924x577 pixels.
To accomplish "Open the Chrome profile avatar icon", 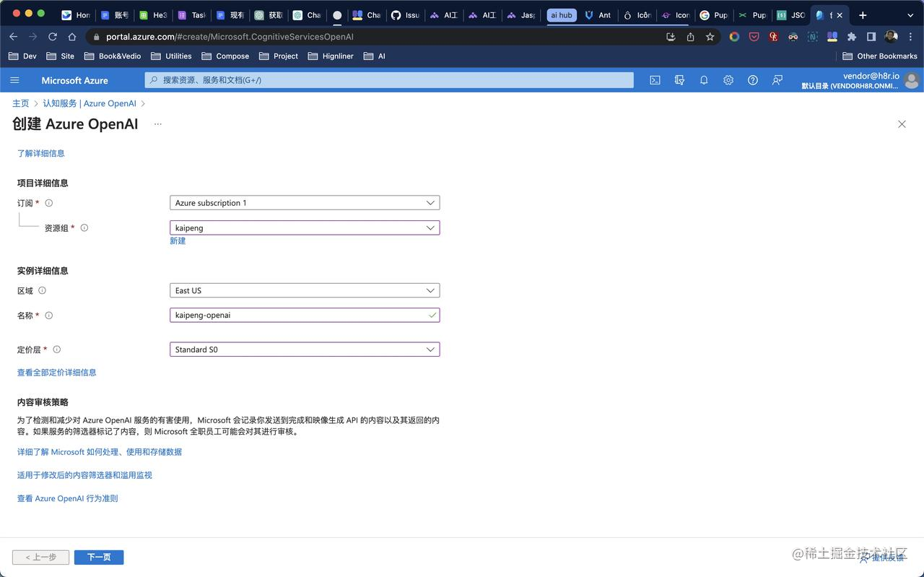I will point(891,36).
